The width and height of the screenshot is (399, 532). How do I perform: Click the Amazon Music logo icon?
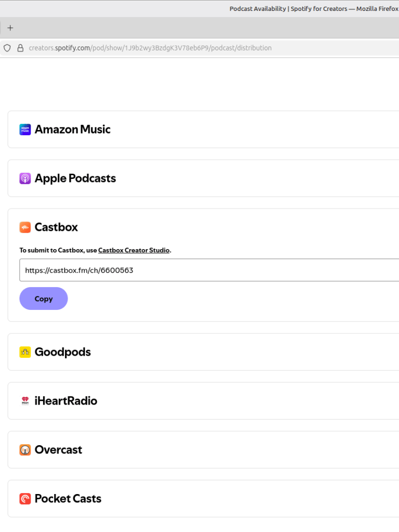tap(25, 129)
